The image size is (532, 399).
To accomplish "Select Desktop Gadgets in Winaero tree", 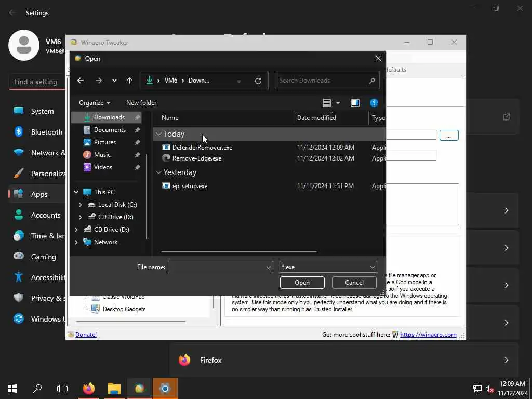I will (x=124, y=309).
